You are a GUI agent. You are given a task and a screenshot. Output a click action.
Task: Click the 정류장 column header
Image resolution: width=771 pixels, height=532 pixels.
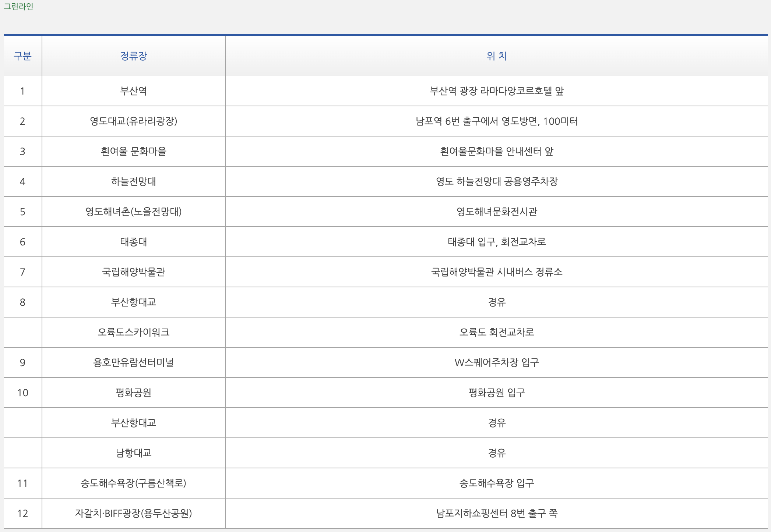coord(133,56)
